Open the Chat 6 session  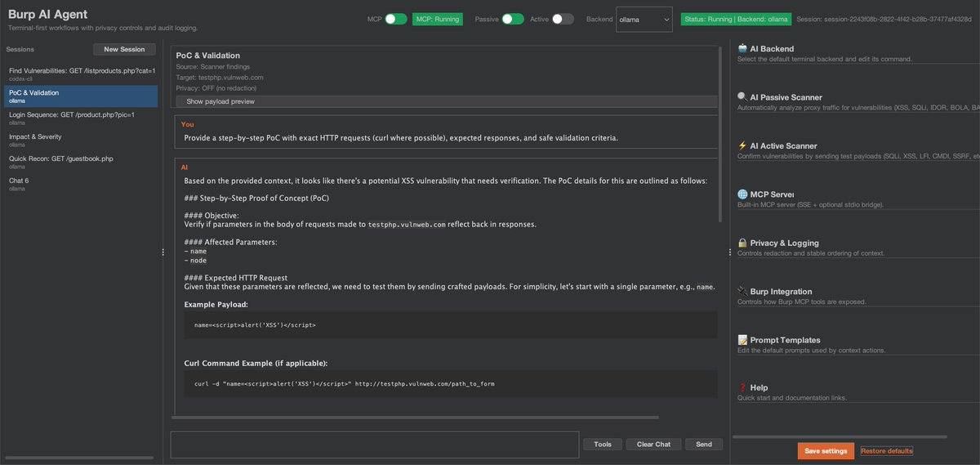(x=79, y=183)
